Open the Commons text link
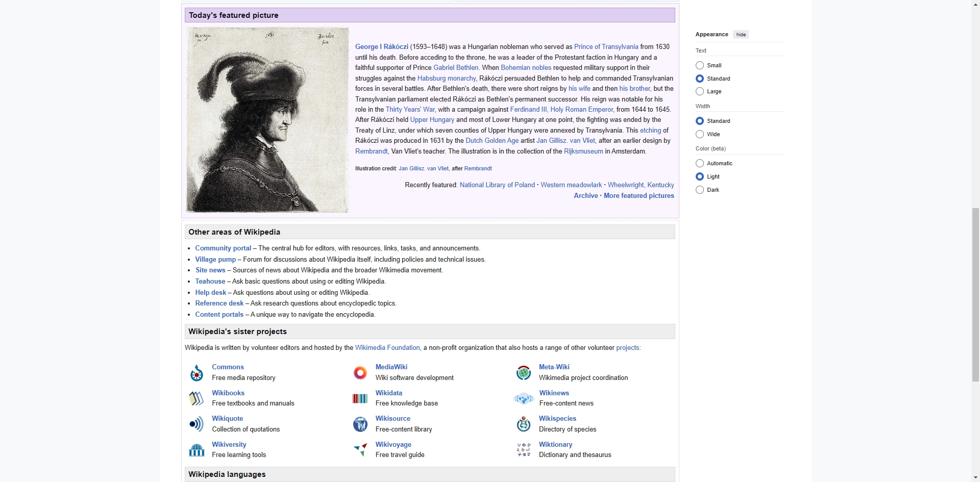Screen dimensions: 980x482 (x=228, y=367)
